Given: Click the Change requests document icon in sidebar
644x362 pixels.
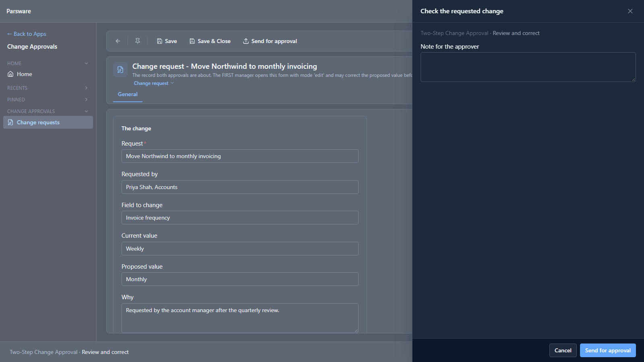Looking at the screenshot, I should pos(10,122).
